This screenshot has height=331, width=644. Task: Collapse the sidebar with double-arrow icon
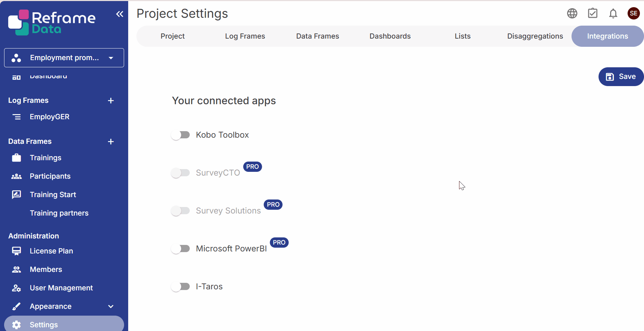[x=120, y=14]
